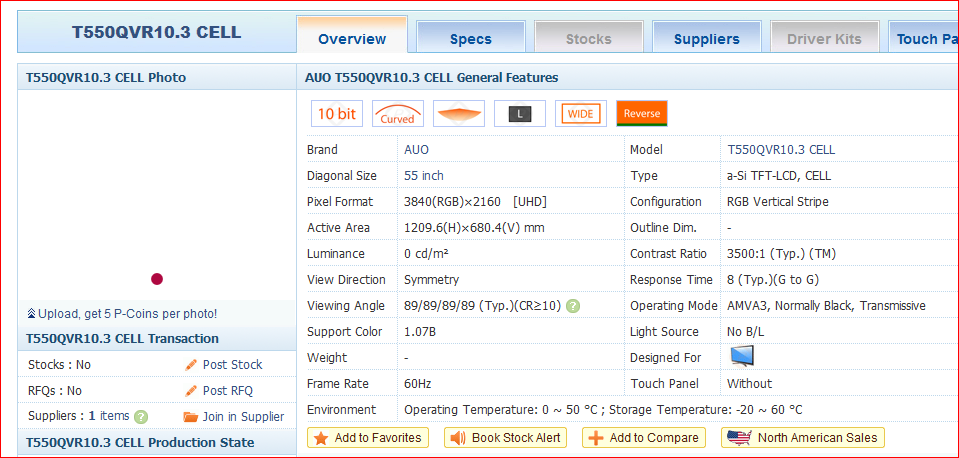959x458 pixels.
Task: Click the RGB Vertical Stripe value
Action: click(778, 202)
